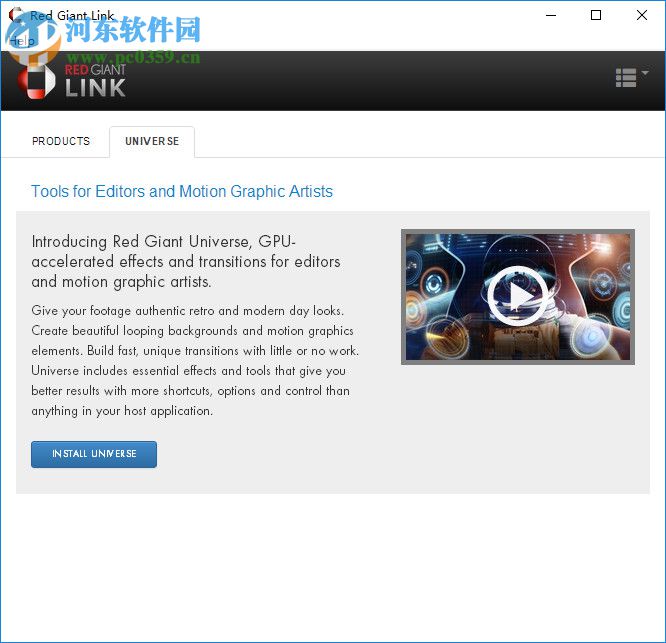Close the Red Giant Link window
Screen dimensions: 666x643
click(x=642, y=15)
